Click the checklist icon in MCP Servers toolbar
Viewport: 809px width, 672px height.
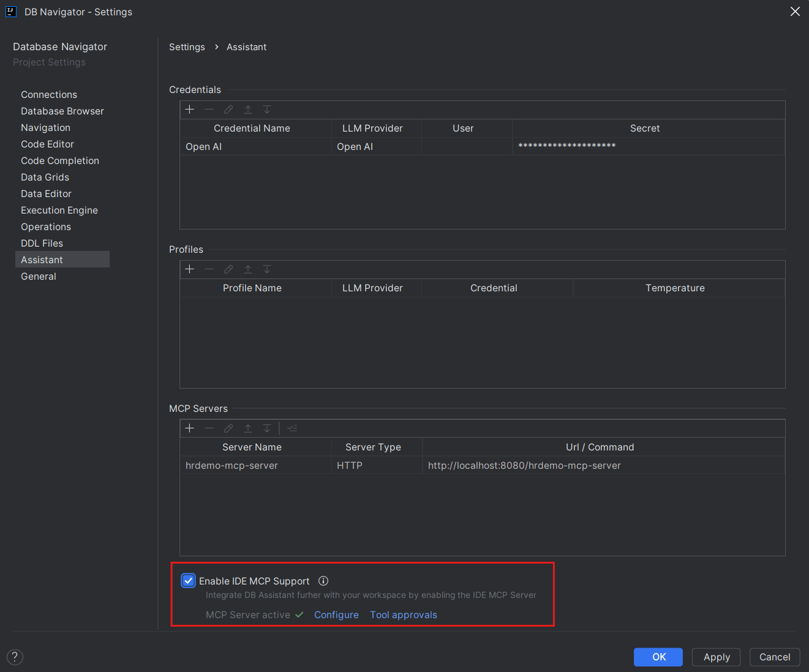coord(292,428)
